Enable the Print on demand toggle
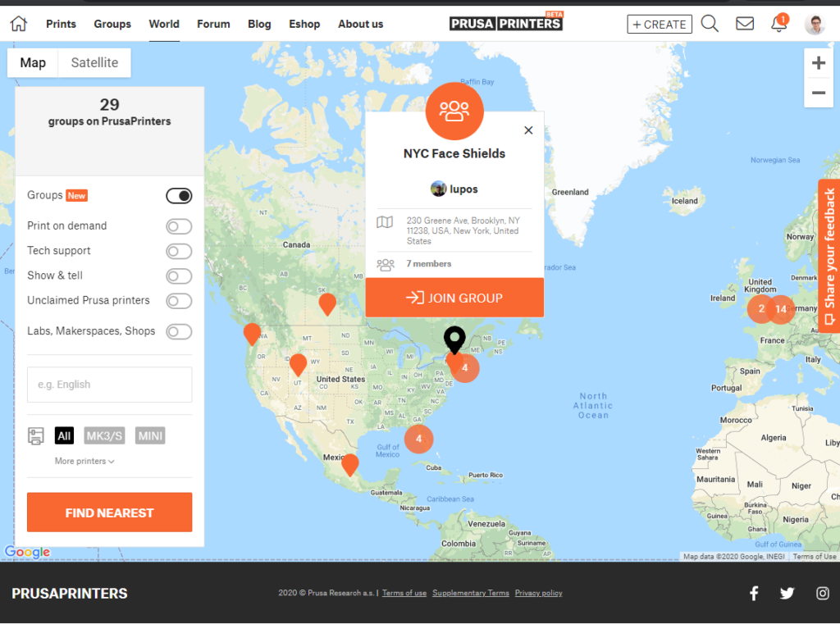Screen dimensions: 840x624 [x=179, y=226]
